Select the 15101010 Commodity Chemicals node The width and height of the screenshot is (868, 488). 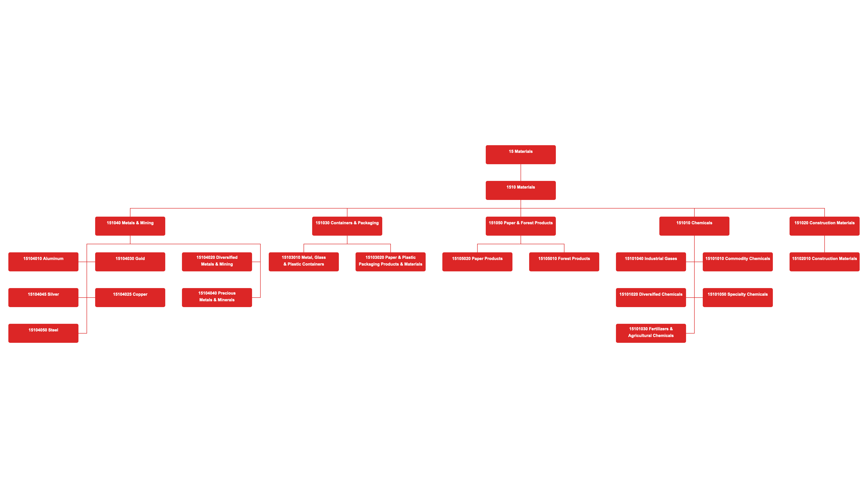737,259
